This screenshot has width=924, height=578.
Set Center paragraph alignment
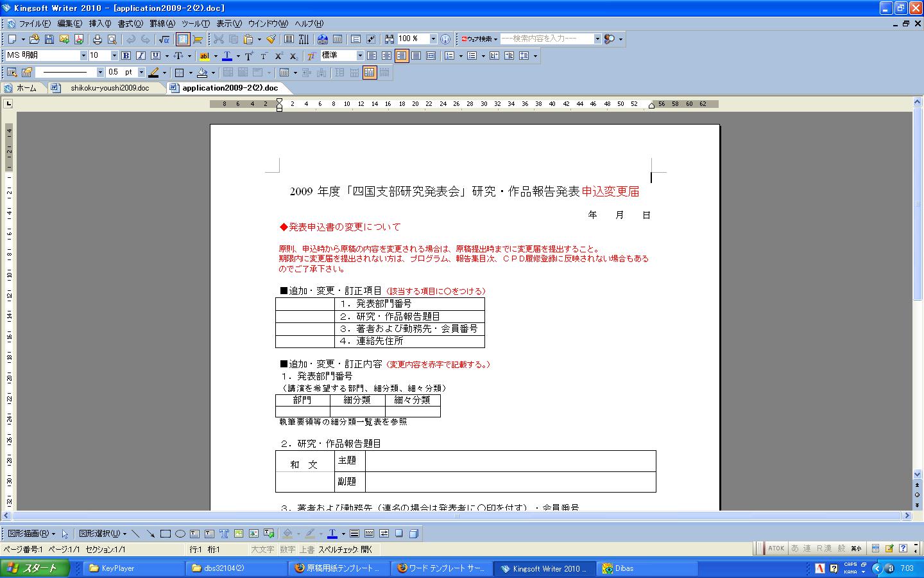click(x=386, y=56)
